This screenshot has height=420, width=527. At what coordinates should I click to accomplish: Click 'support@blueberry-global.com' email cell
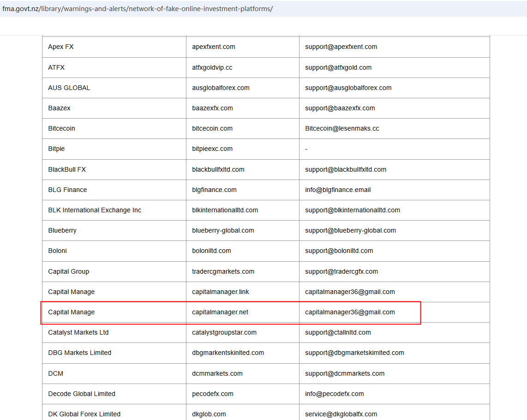point(394,231)
